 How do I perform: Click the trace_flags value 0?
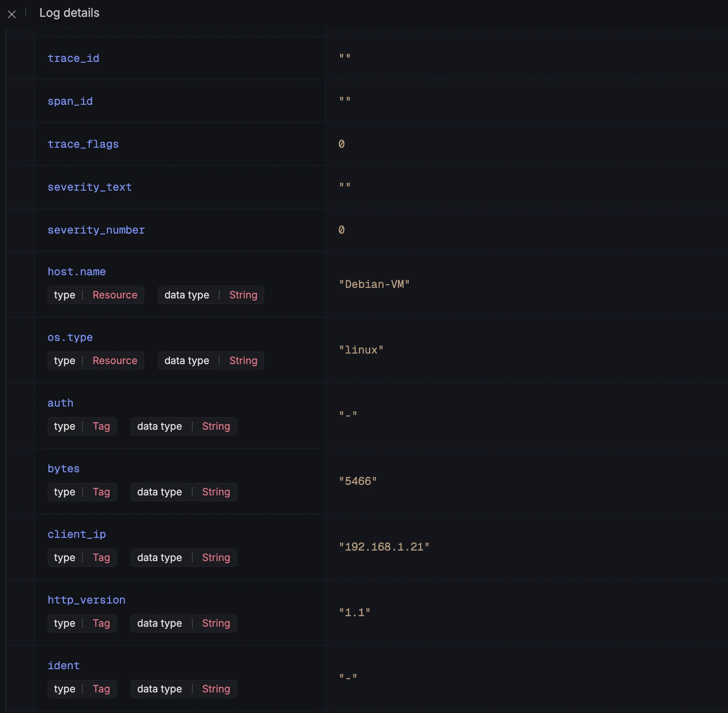click(341, 144)
